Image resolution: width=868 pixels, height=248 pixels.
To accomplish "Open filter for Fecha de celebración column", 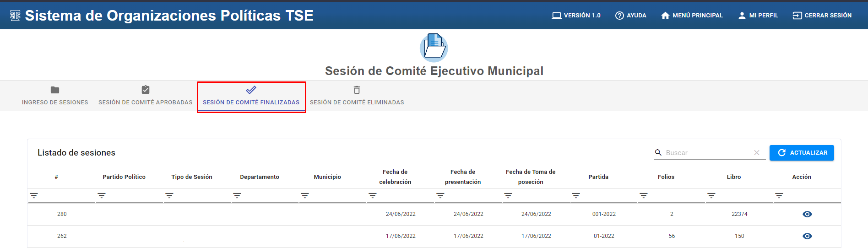I will pos(373,196).
